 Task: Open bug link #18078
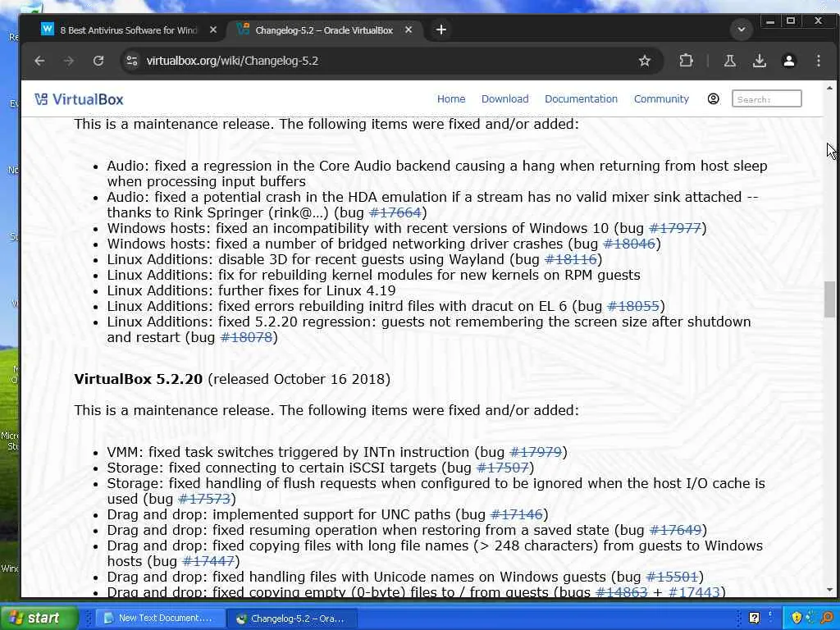click(x=246, y=337)
